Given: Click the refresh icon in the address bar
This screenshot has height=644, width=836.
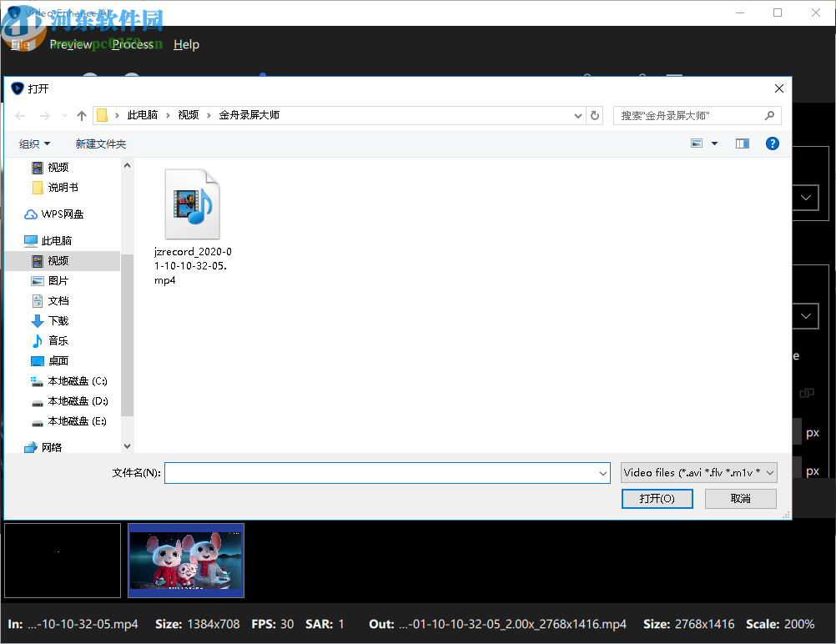Looking at the screenshot, I should [594, 115].
